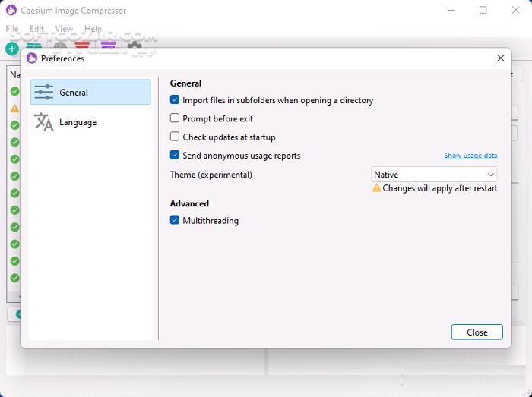532x397 pixels.
Task: Click the Preferences gear icon in toolbar
Action: 135,47
